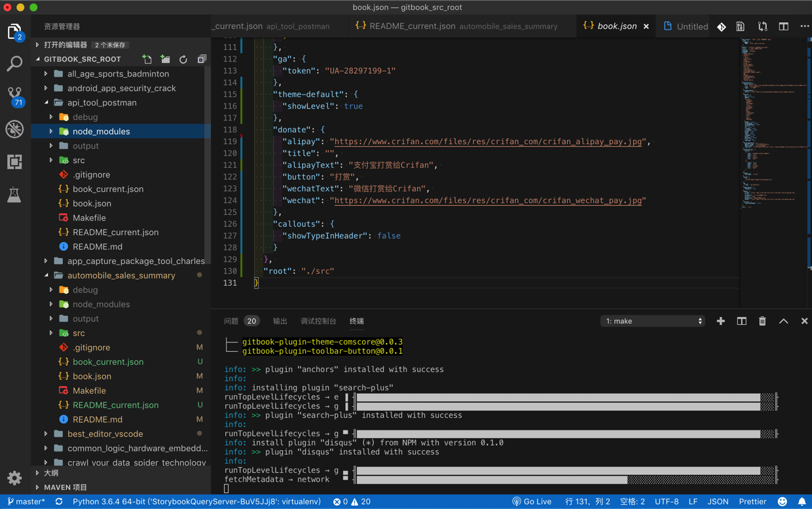Toggle Go Live server in status bar
Image resolution: width=812 pixels, height=509 pixels.
point(532,502)
